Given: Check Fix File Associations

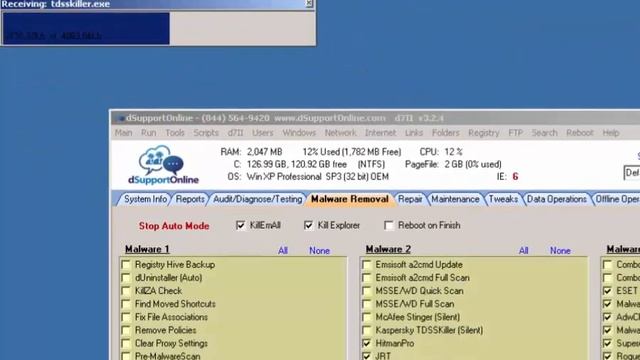Looking at the screenshot, I should coord(126,317).
